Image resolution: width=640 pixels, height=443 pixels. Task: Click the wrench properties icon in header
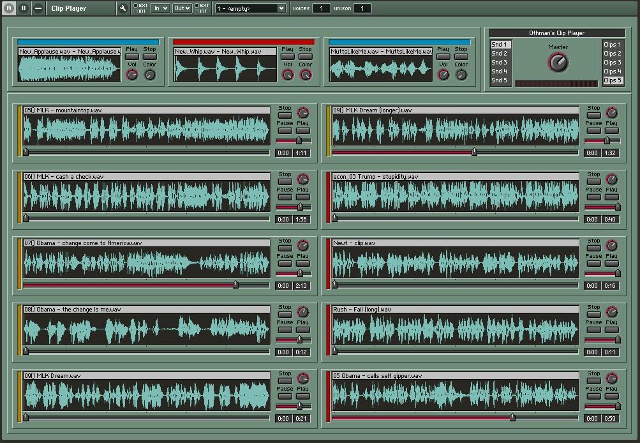(x=122, y=8)
